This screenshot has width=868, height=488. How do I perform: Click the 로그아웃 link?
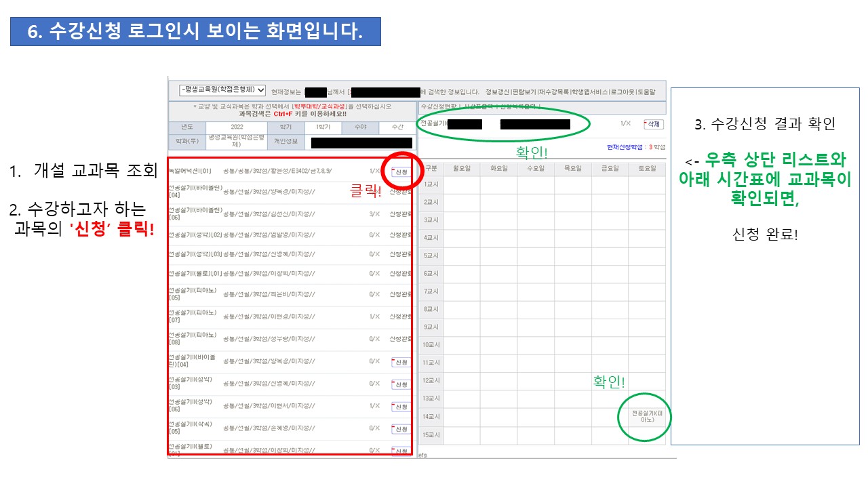622,91
